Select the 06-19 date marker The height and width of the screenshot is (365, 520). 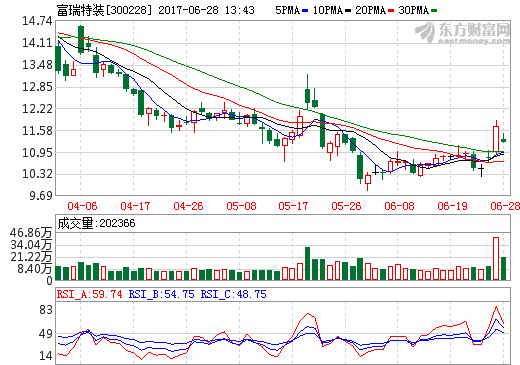[452, 206]
